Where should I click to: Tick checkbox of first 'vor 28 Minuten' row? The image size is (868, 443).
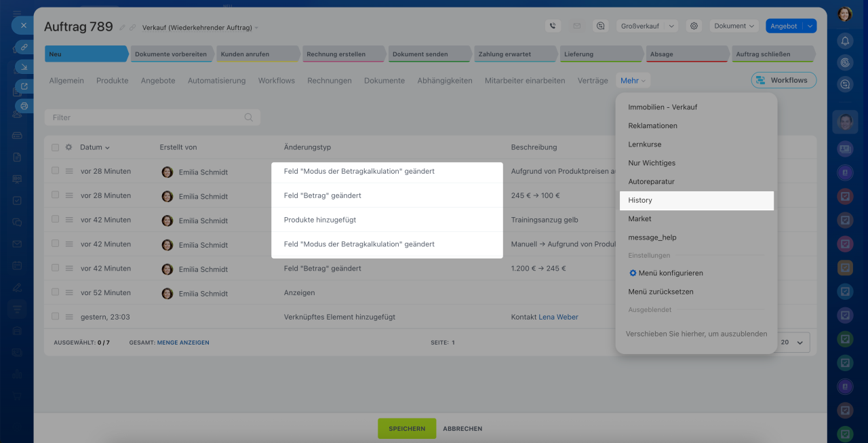pos(56,171)
